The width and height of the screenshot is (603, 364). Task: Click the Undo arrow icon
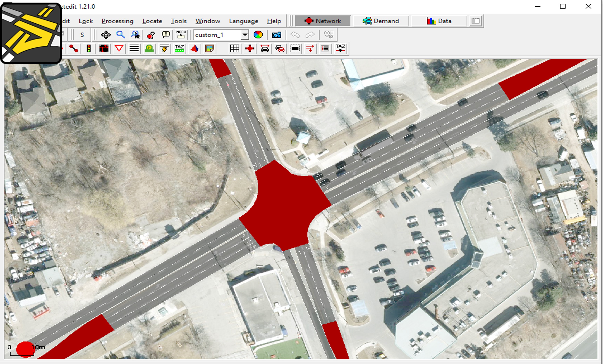pos(295,35)
